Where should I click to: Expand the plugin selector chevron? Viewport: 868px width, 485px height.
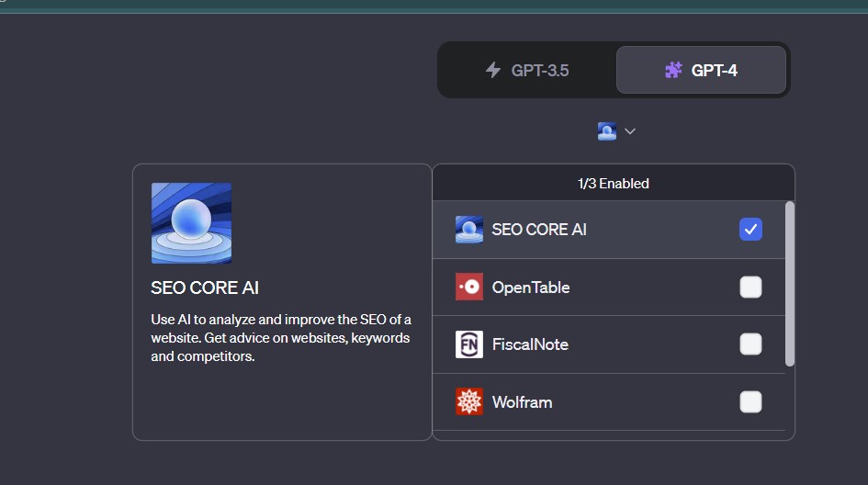pyautogui.click(x=630, y=131)
